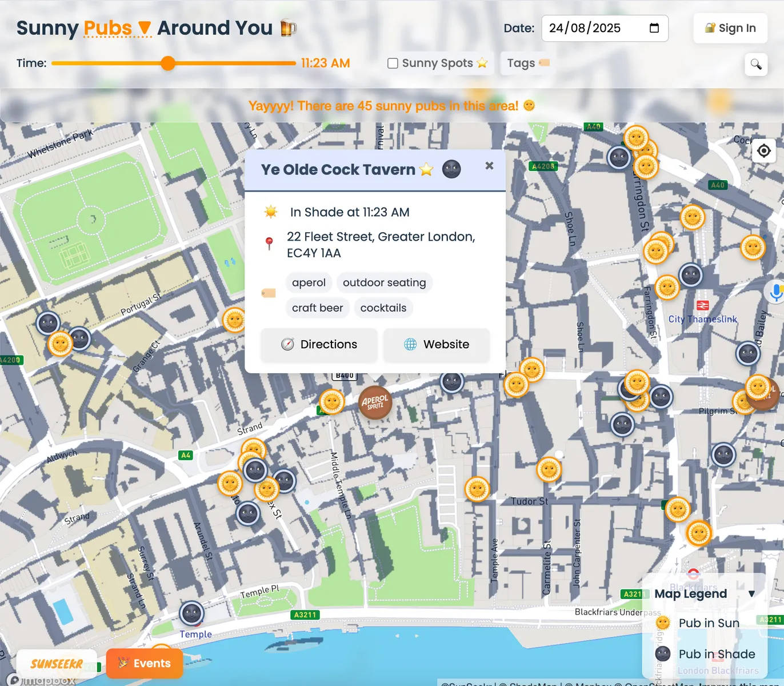Click the locate-me crosshair icon
784x686 pixels.
763,151
